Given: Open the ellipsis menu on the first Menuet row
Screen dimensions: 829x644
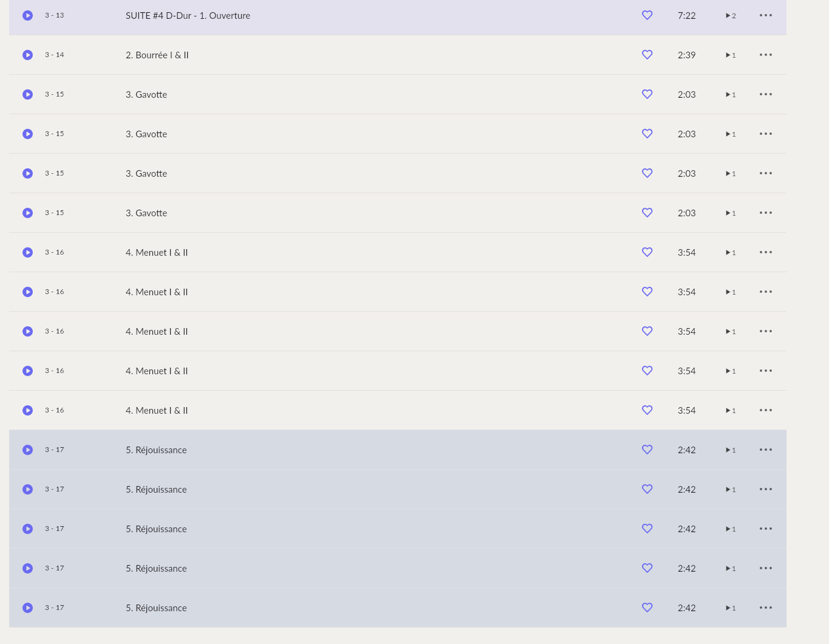Looking at the screenshot, I should point(766,252).
